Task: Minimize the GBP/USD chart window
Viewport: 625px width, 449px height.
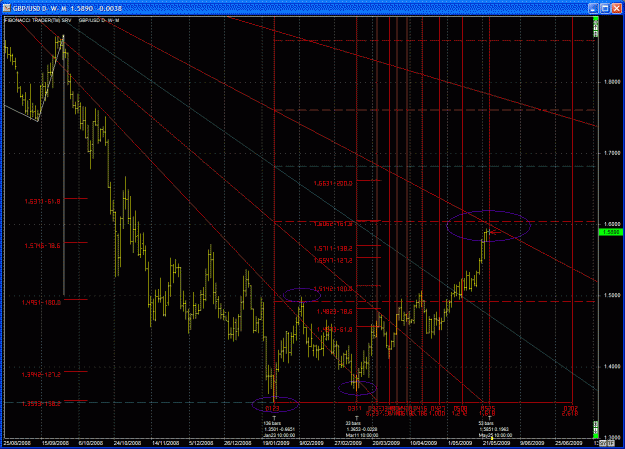Action: (594, 8)
